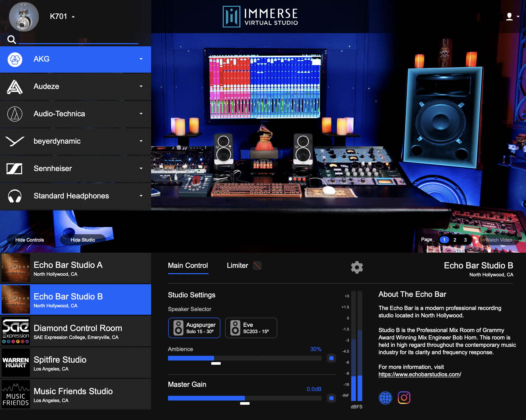Select the AKG brand icon in the sidebar
526x420 pixels.
click(x=15, y=59)
